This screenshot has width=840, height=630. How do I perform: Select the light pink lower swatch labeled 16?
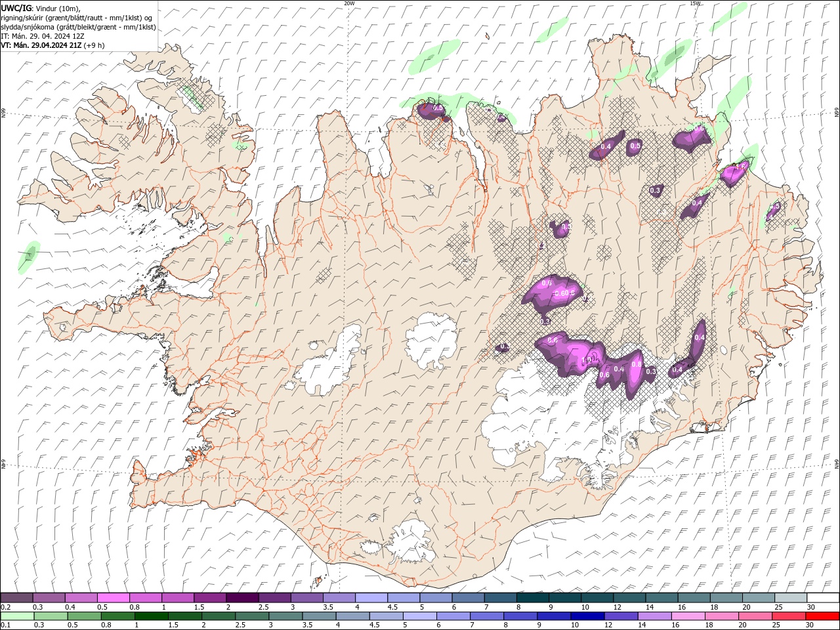688,616
